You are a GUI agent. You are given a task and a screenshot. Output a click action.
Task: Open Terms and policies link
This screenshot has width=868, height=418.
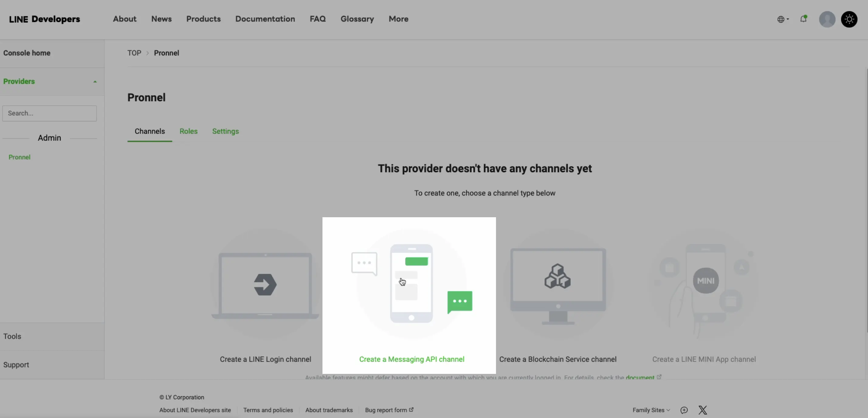(x=268, y=410)
